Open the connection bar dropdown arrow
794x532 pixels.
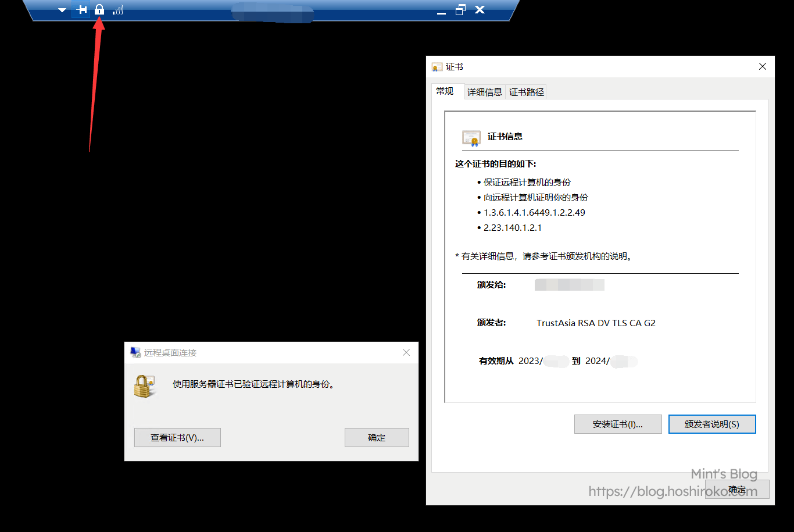[x=62, y=10]
